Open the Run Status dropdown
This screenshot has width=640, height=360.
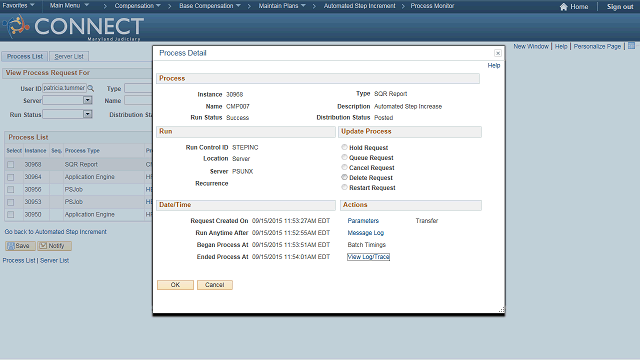87,114
